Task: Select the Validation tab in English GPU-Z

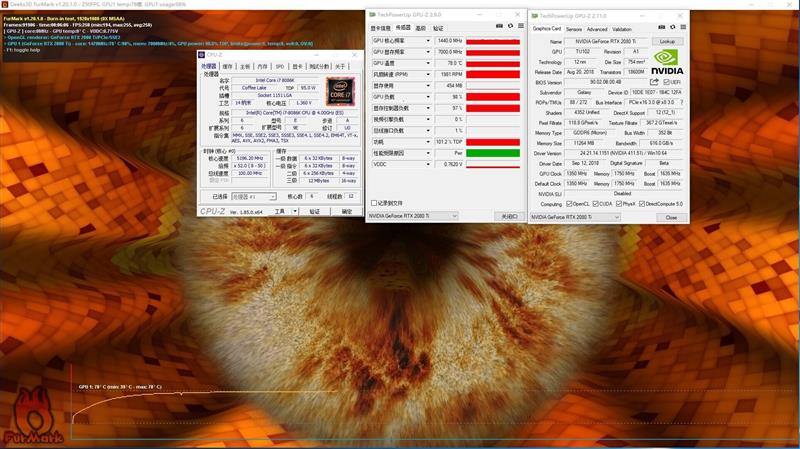Action: [x=621, y=30]
